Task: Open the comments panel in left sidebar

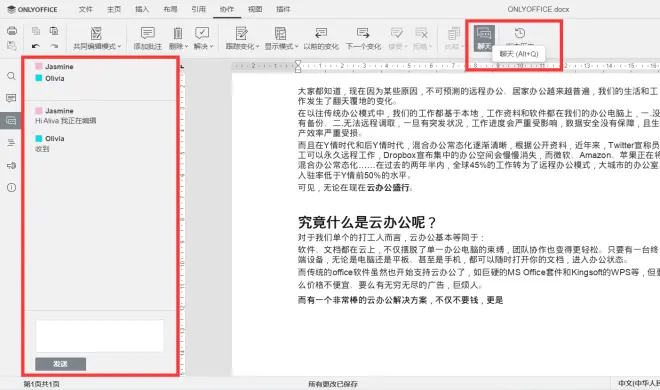Action: [x=11, y=98]
